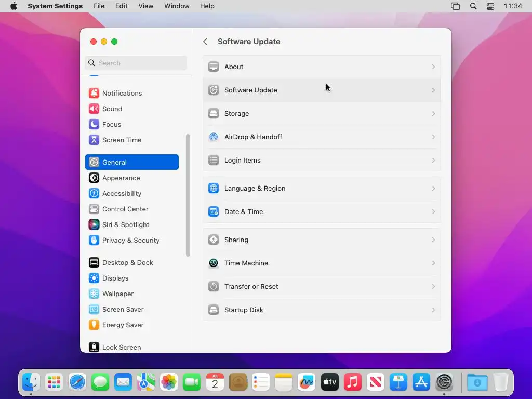Click the Storage drive icon
Image resolution: width=532 pixels, height=399 pixels.
214,113
